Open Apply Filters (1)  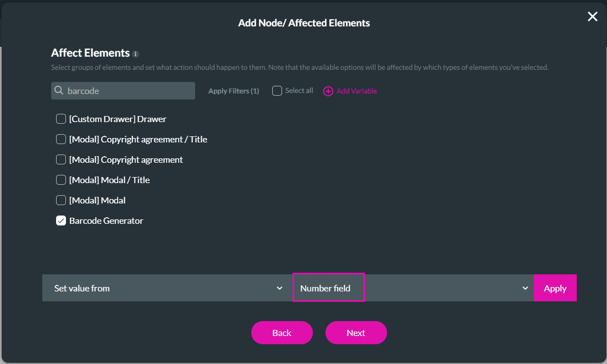(234, 91)
